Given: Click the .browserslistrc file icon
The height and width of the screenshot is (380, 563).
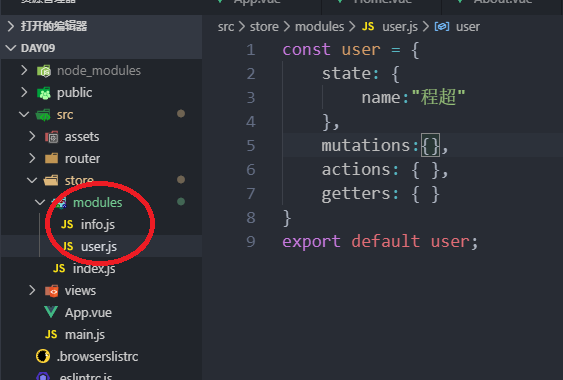Looking at the screenshot, I should pyautogui.click(x=43, y=356).
